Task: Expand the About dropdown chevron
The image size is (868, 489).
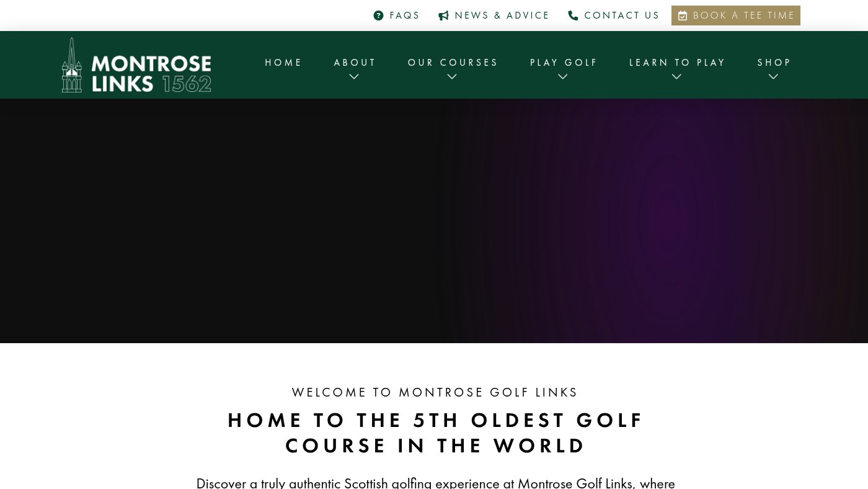Action: tap(354, 77)
